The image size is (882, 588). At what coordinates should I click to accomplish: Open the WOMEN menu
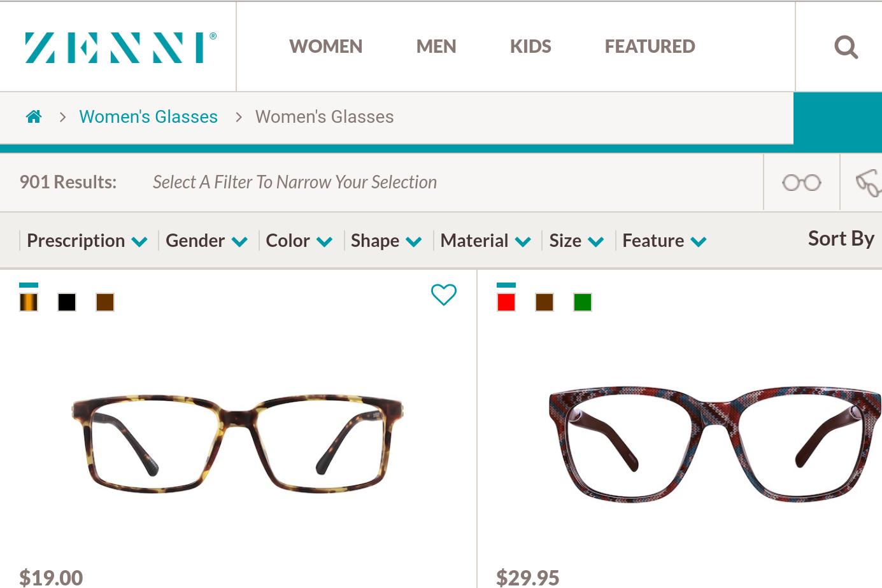point(325,46)
